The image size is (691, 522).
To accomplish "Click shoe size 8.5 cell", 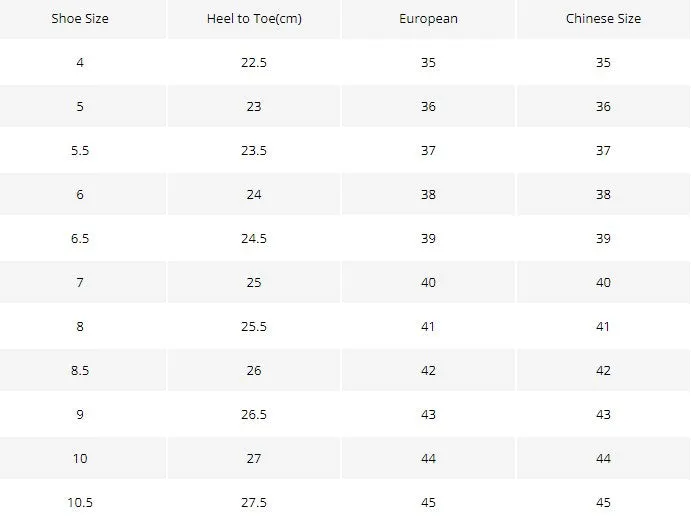I will (x=80, y=370).
